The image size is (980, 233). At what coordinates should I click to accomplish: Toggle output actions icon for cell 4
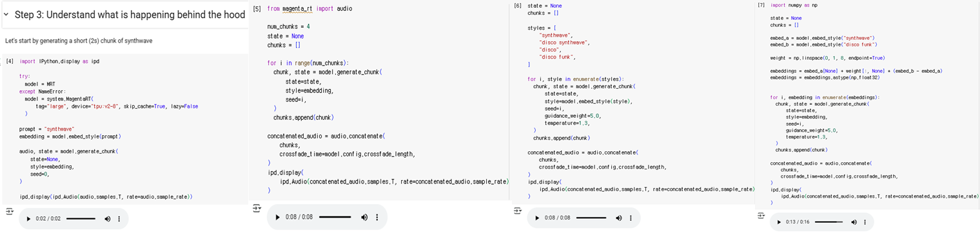(9, 211)
